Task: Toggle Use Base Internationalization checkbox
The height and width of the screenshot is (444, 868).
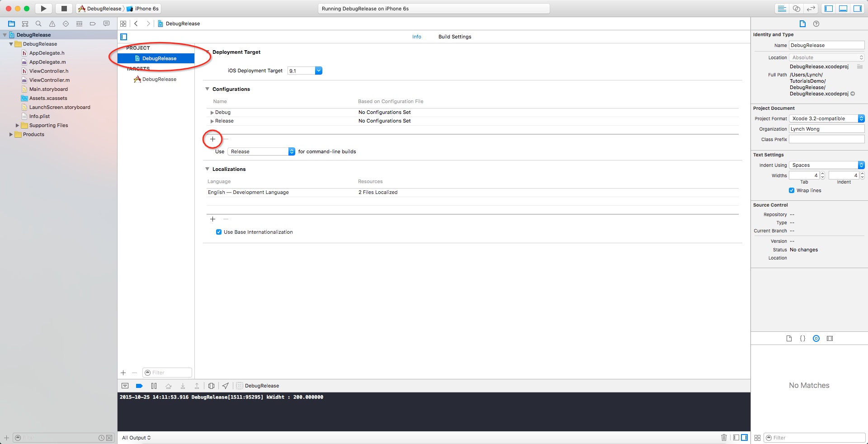Action: pyautogui.click(x=219, y=232)
